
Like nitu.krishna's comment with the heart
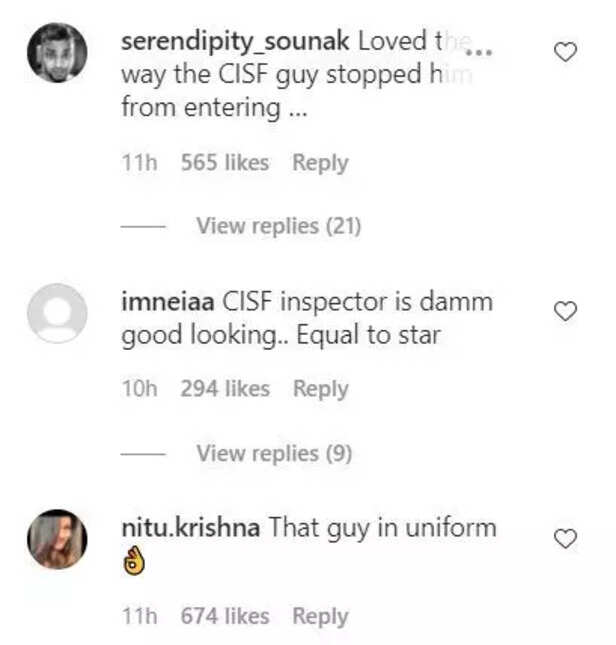coord(565,539)
